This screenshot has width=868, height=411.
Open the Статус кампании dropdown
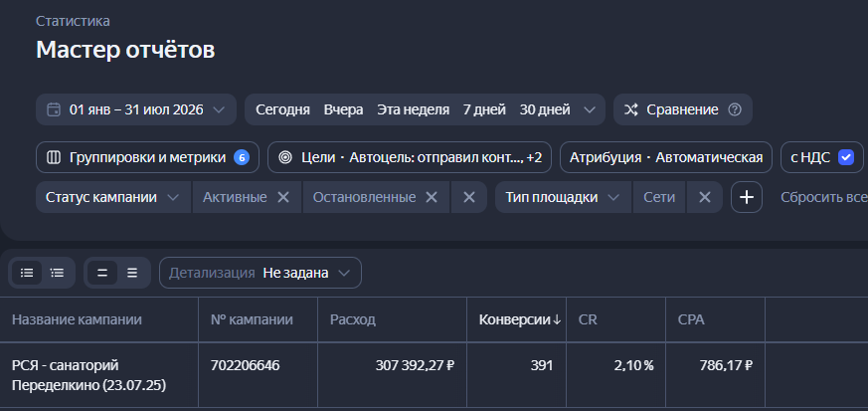(113, 197)
